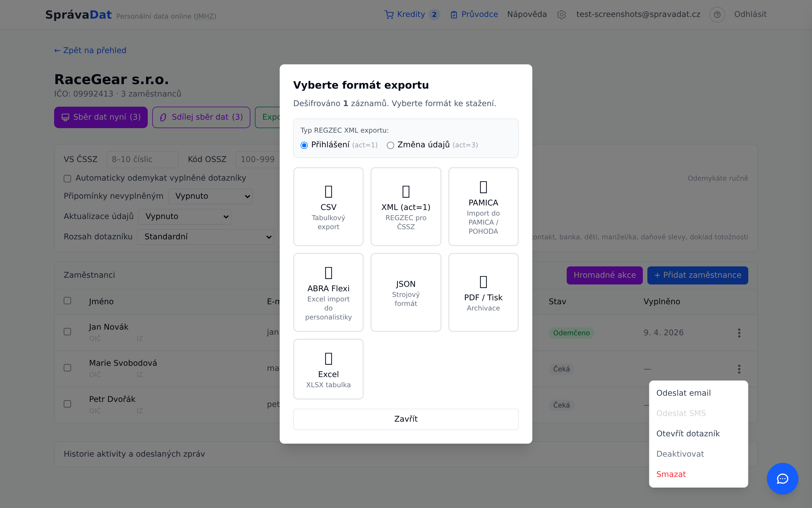The width and height of the screenshot is (812, 508).
Task: Click the Stav column header
Action: click(557, 302)
